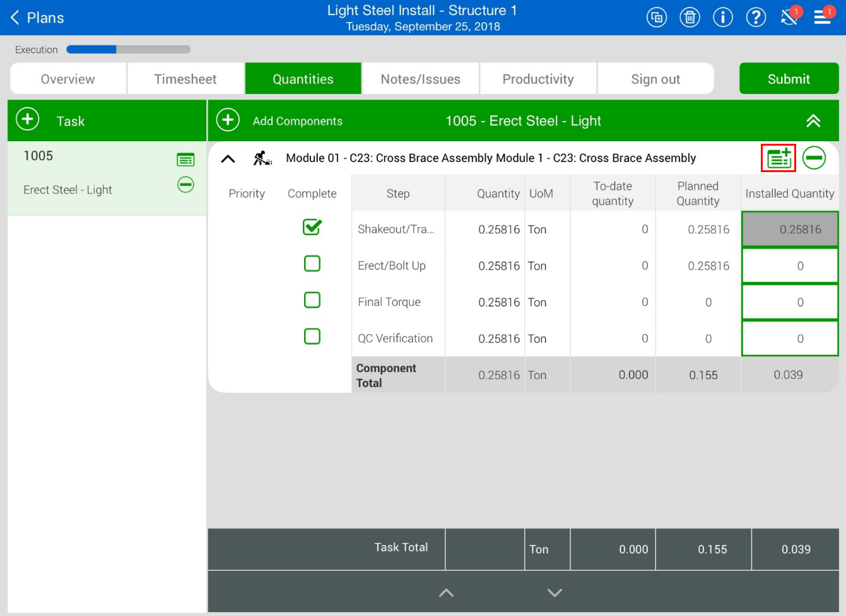This screenshot has width=846, height=616.
Task: Mark Final Torque step as complete
Action: (x=312, y=300)
